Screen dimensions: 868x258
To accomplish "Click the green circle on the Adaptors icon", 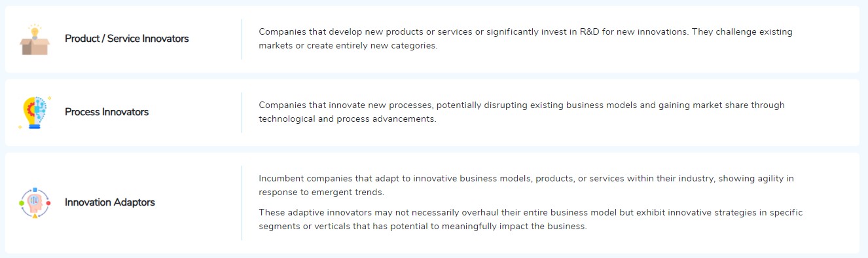I will [22, 203].
